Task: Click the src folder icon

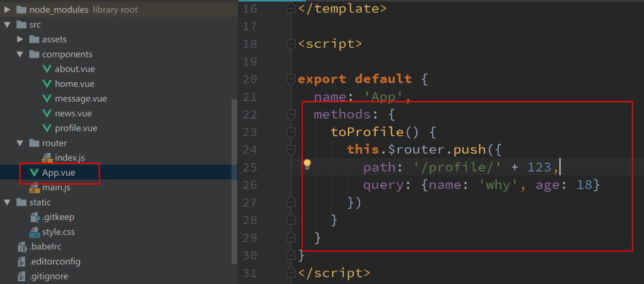Action: [x=21, y=25]
